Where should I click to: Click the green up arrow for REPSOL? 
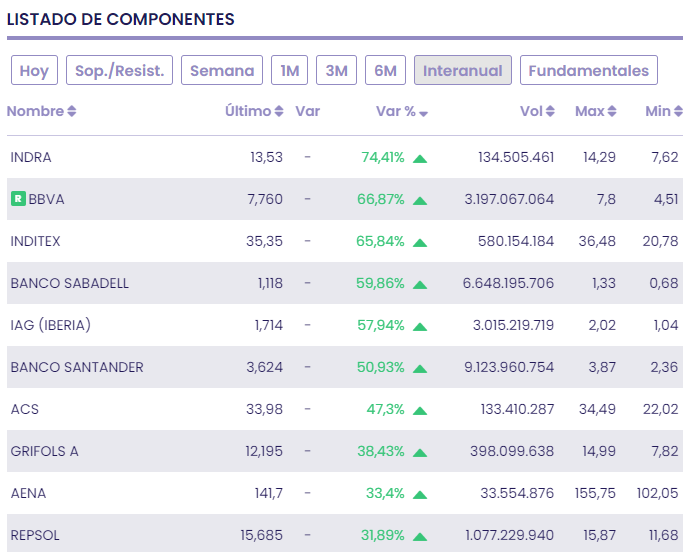pyautogui.click(x=420, y=536)
